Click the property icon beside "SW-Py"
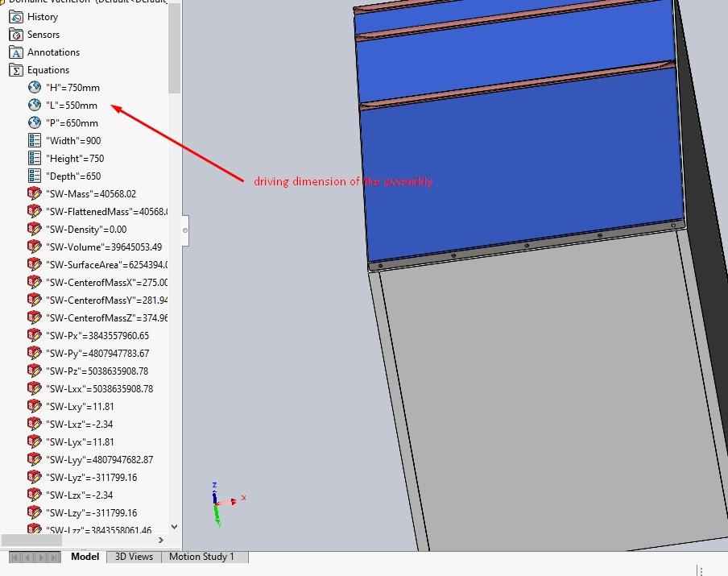Viewport: 728px width, 576px height. [35, 353]
